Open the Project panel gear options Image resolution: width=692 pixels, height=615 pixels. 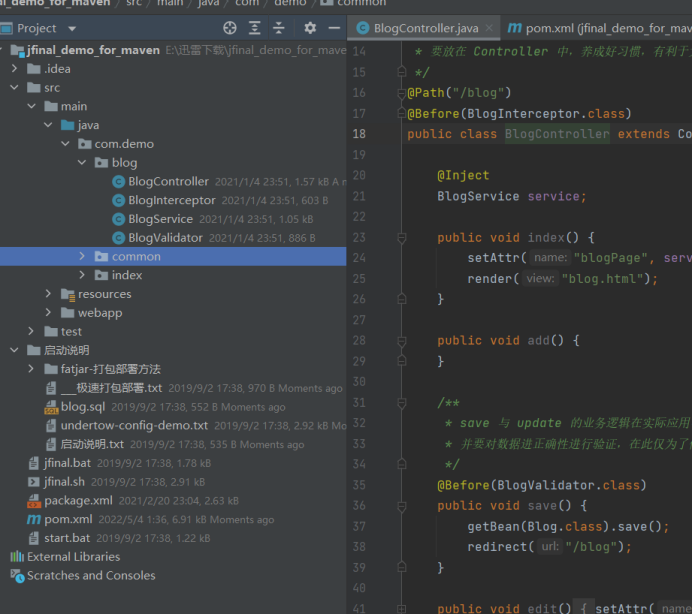point(309,28)
